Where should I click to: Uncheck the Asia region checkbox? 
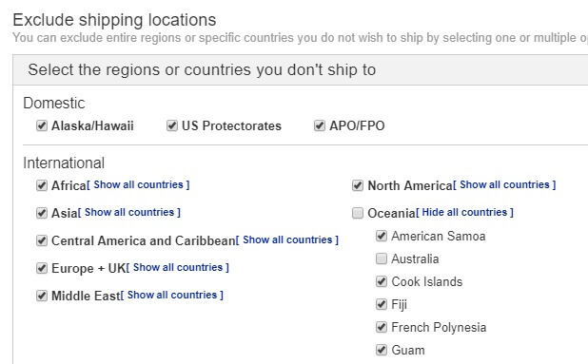click(x=42, y=213)
